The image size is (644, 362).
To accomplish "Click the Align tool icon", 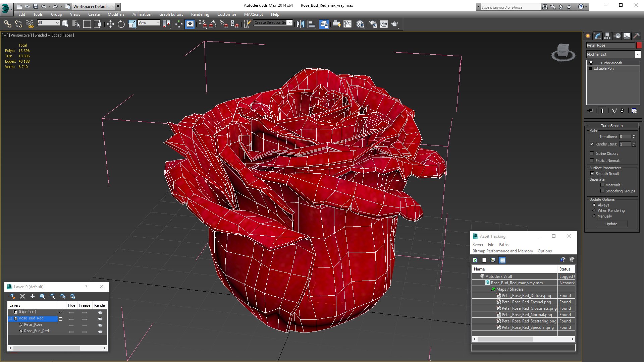I will [311, 24].
